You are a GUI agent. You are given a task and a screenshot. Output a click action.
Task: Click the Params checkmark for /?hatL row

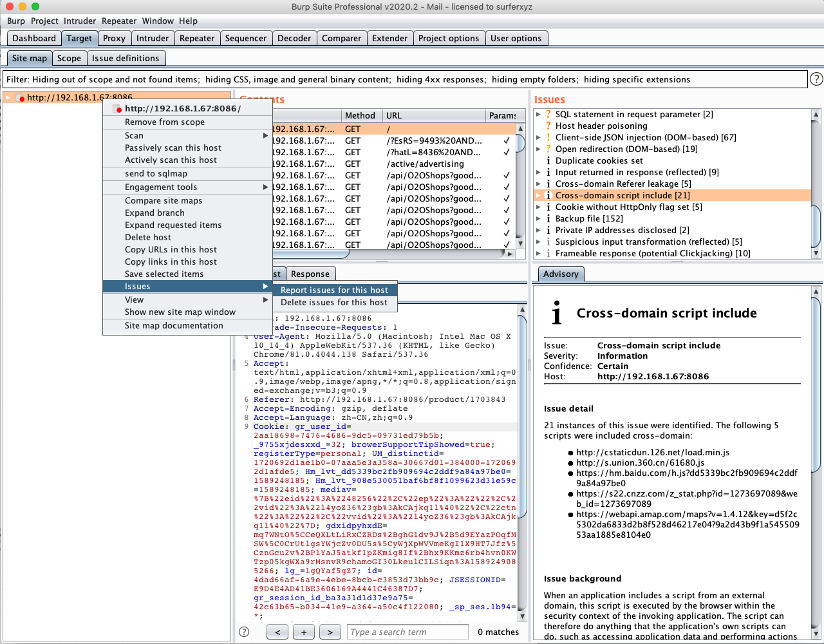coord(507,152)
